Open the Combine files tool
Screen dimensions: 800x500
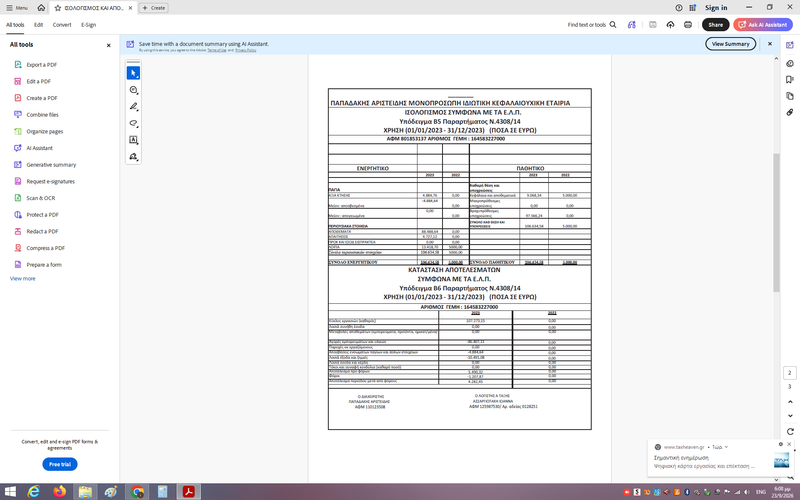36,115
